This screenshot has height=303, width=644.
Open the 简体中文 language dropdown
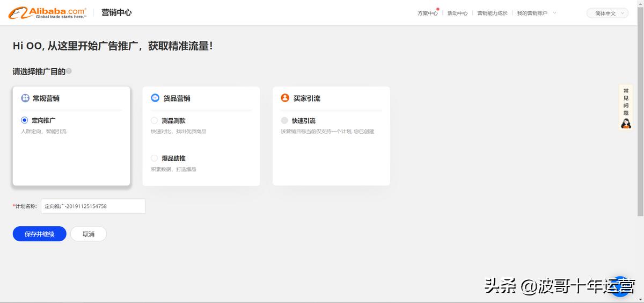coord(608,13)
